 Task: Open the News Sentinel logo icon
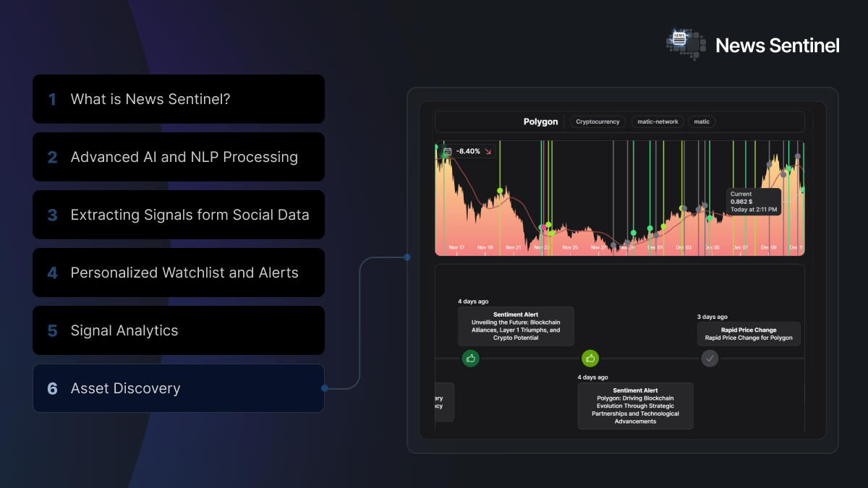(x=686, y=45)
